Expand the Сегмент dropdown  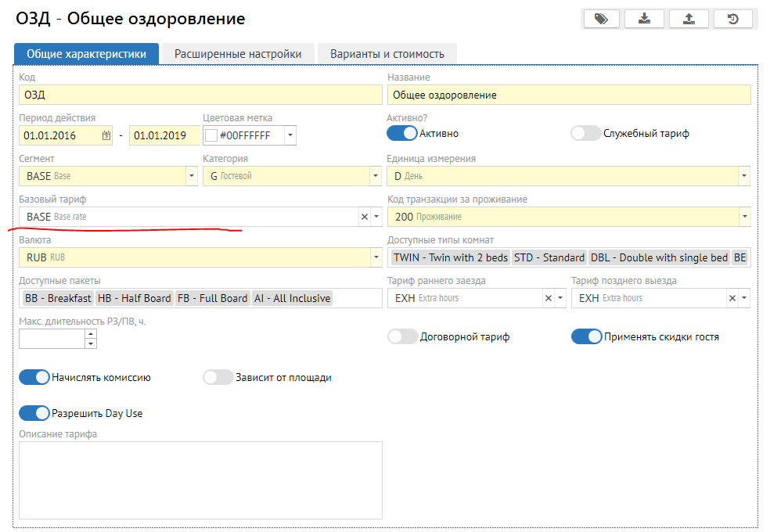[192, 177]
